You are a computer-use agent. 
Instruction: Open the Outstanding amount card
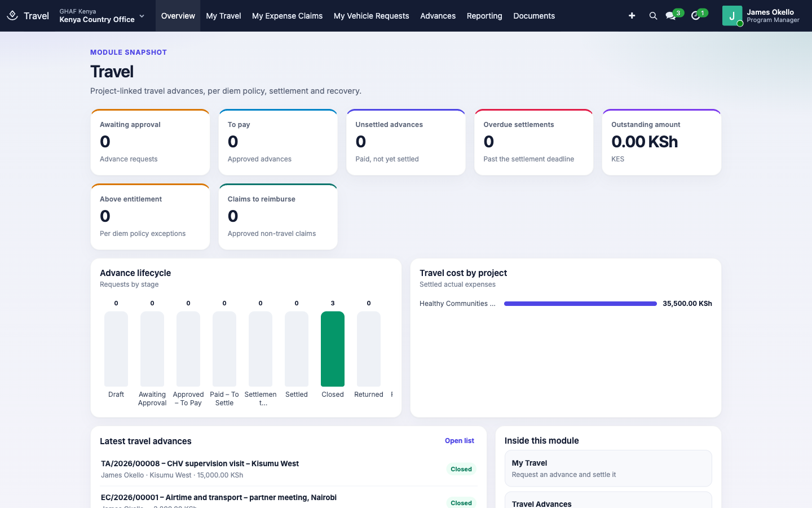(661, 142)
